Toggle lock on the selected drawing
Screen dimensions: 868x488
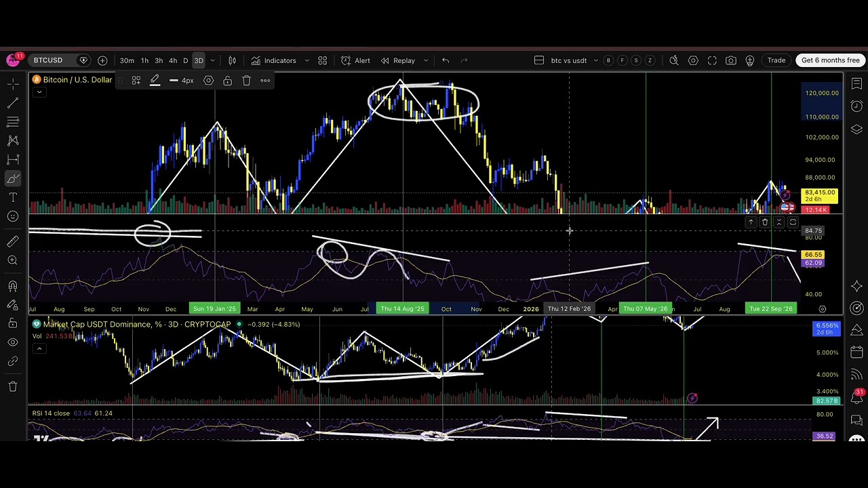pos(228,81)
